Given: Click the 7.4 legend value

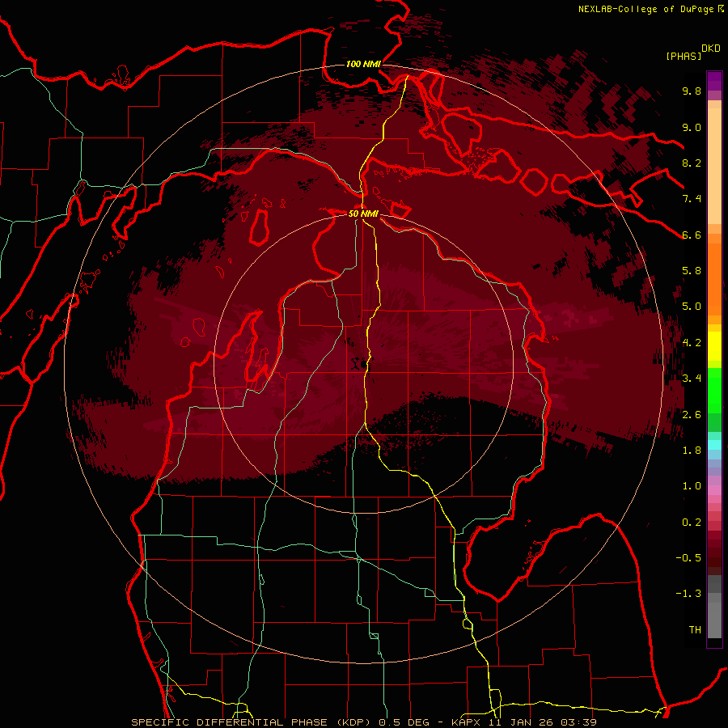Looking at the screenshot, I should [x=692, y=199].
